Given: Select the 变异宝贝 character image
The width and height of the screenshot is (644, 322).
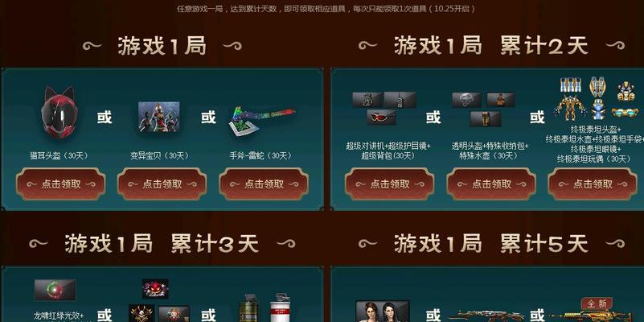Looking at the screenshot, I should [x=159, y=117].
